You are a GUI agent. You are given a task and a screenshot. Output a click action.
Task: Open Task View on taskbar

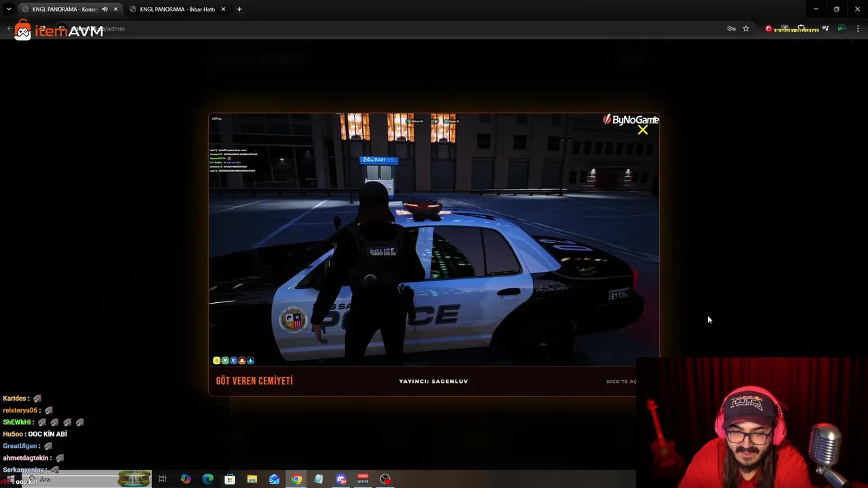click(x=163, y=480)
